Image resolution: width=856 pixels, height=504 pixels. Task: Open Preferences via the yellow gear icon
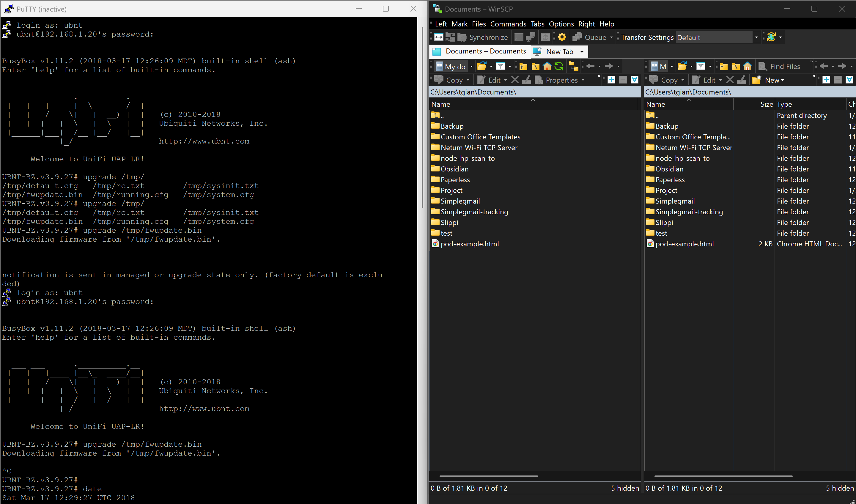(562, 37)
